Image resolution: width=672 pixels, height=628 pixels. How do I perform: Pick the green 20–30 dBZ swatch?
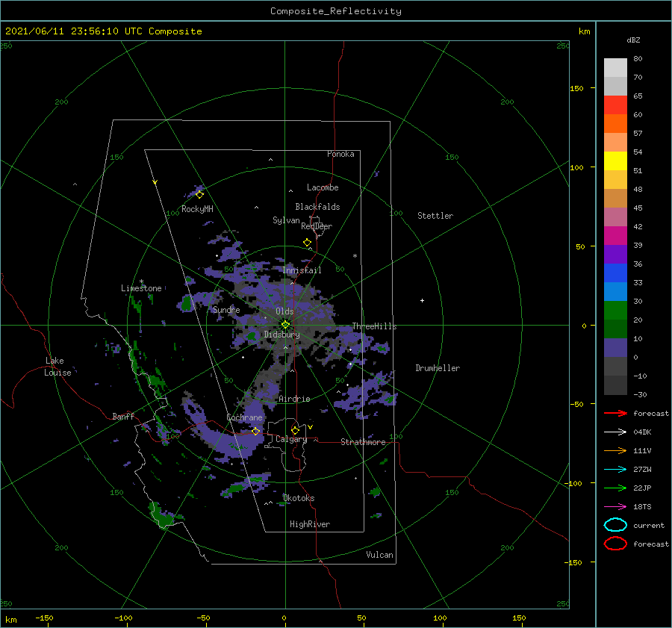point(615,310)
